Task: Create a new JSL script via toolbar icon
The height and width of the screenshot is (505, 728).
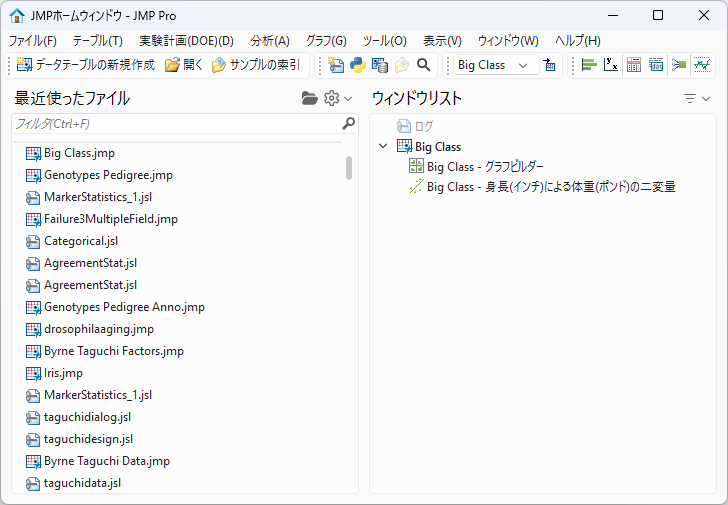Action: coord(335,65)
